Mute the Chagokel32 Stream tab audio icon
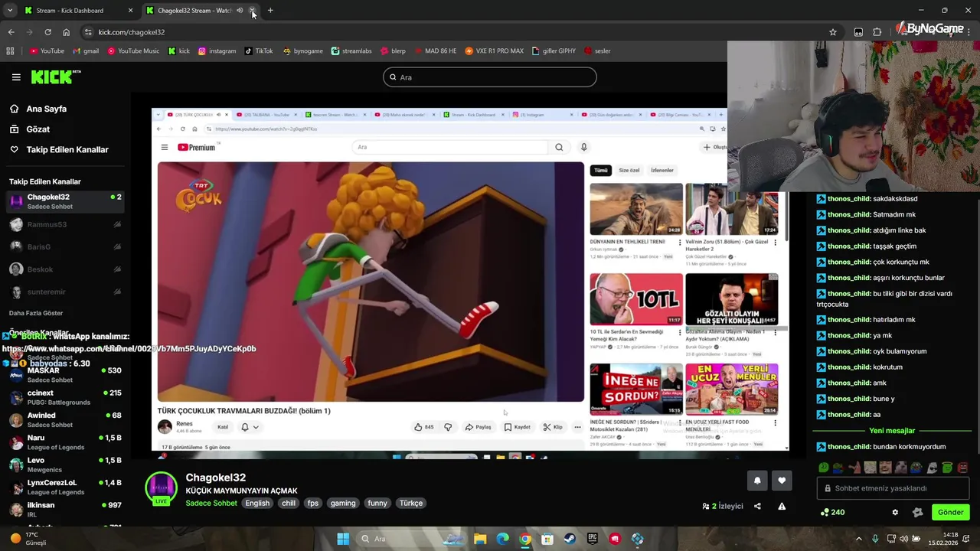980x551 pixels. (x=240, y=11)
